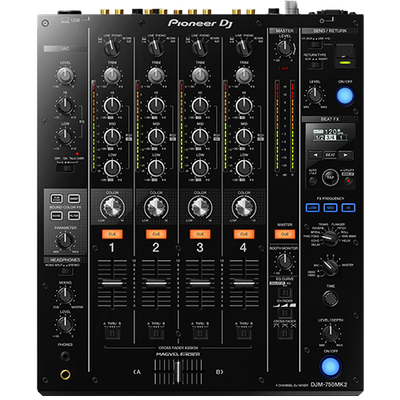Toggle the Beat FX blue ON/OFF button
Viewport: 400px width, 400px height.
(331, 366)
